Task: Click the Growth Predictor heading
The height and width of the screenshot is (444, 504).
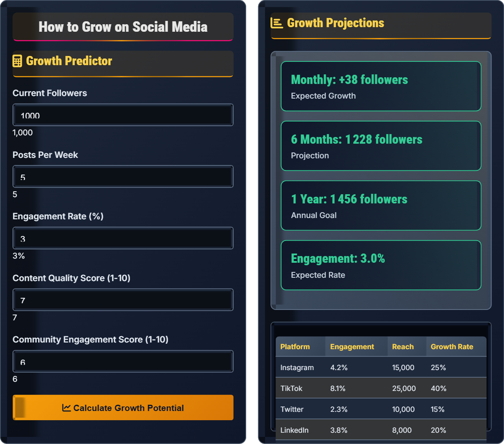Action: tap(69, 61)
